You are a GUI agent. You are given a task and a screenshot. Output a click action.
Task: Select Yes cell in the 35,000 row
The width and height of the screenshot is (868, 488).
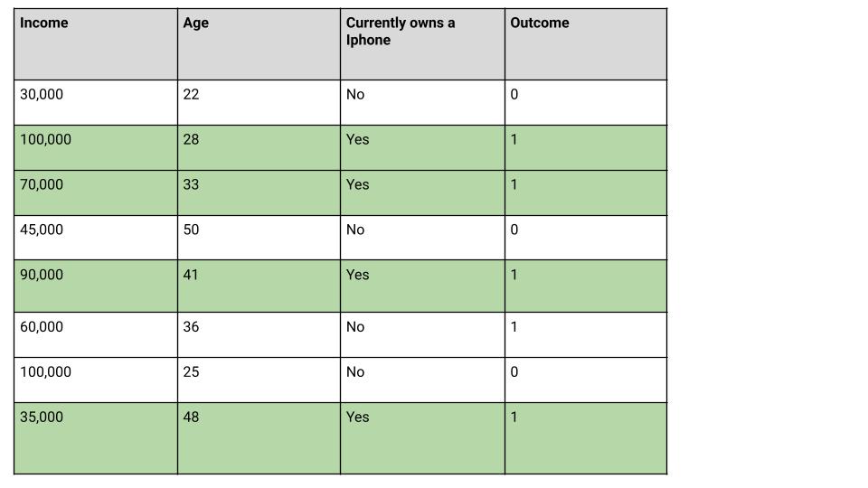(x=422, y=438)
